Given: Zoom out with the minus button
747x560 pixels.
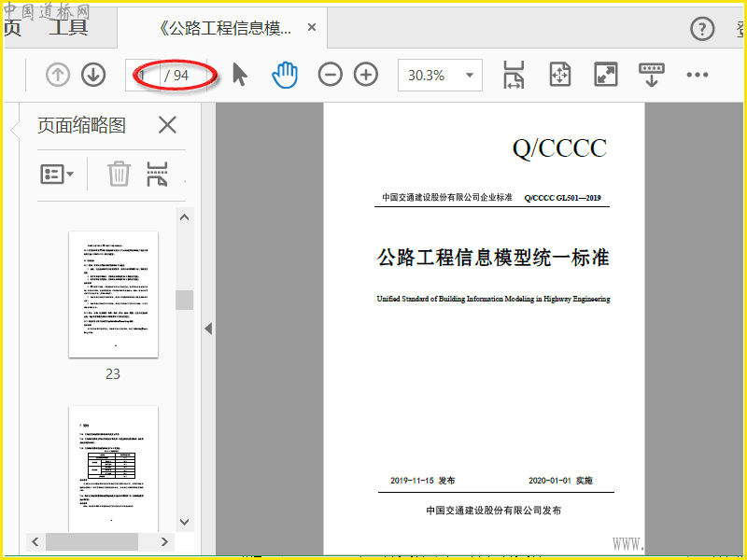Looking at the screenshot, I should (331, 75).
